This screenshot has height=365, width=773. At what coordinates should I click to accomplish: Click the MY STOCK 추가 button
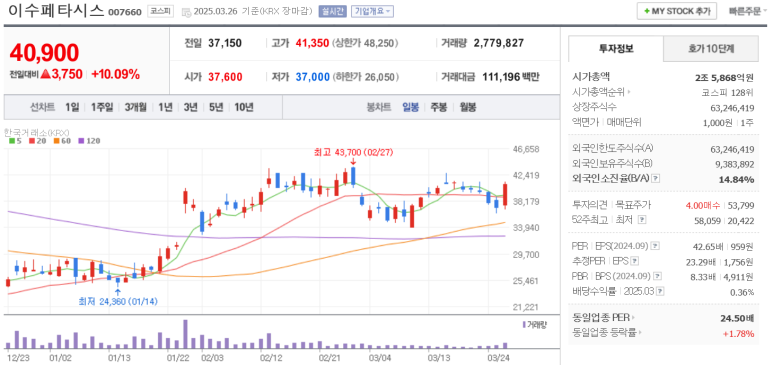point(676,11)
